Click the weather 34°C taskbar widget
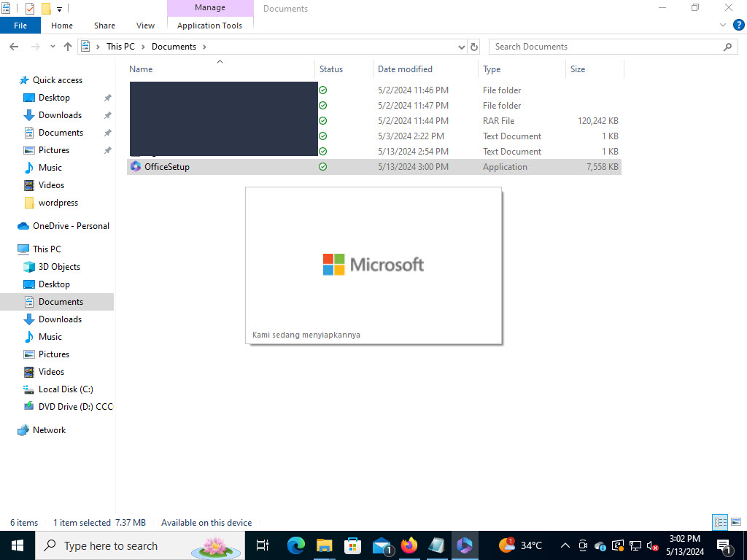747x560 pixels. coord(519,545)
